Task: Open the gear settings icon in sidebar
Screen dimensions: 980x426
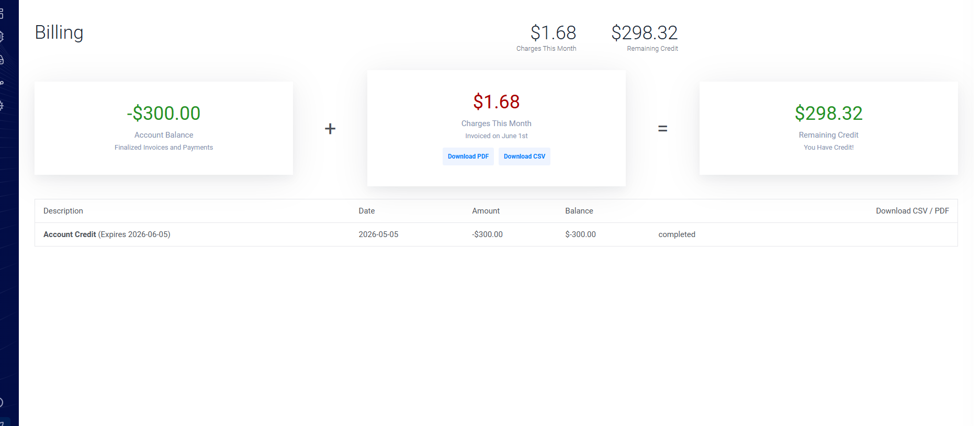Action: (1, 106)
